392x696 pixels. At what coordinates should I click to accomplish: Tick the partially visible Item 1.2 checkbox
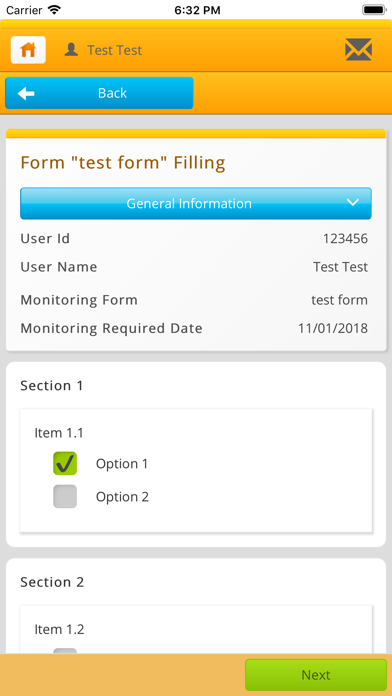tap(65, 651)
